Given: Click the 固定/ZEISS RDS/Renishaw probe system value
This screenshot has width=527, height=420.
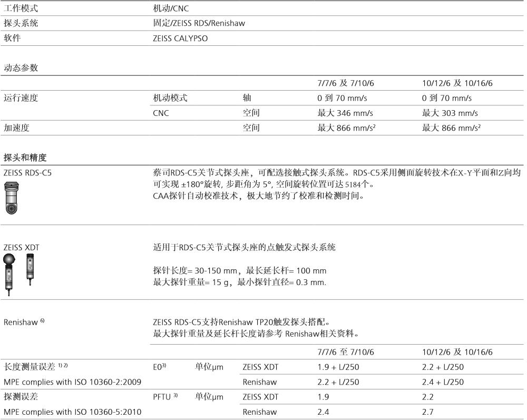Looking at the screenshot, I should point(199,23).
